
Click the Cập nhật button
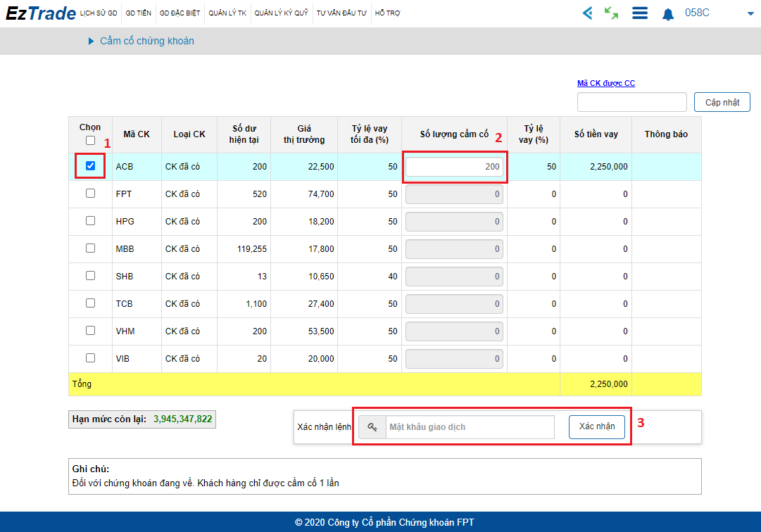pos(722,102)
